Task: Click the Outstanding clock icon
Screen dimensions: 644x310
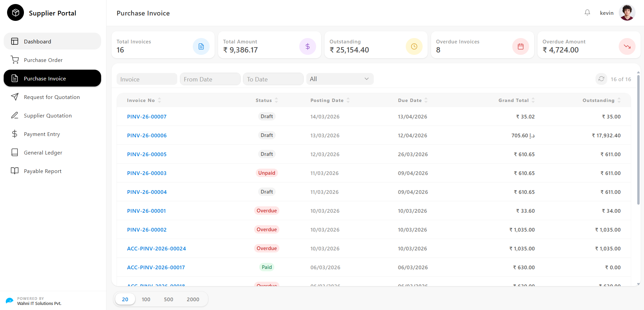Action: coord(414,46)
